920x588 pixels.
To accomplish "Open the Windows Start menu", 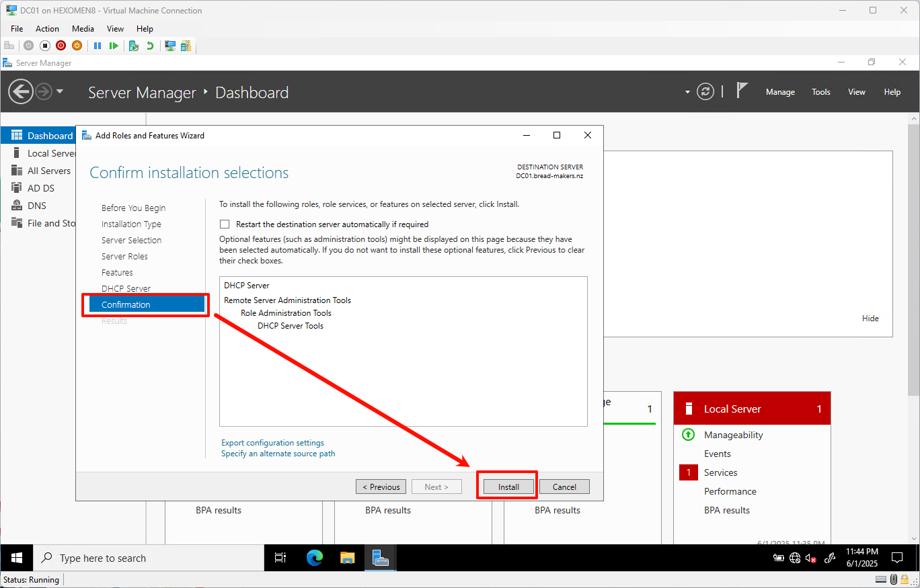I will point(17,558).
